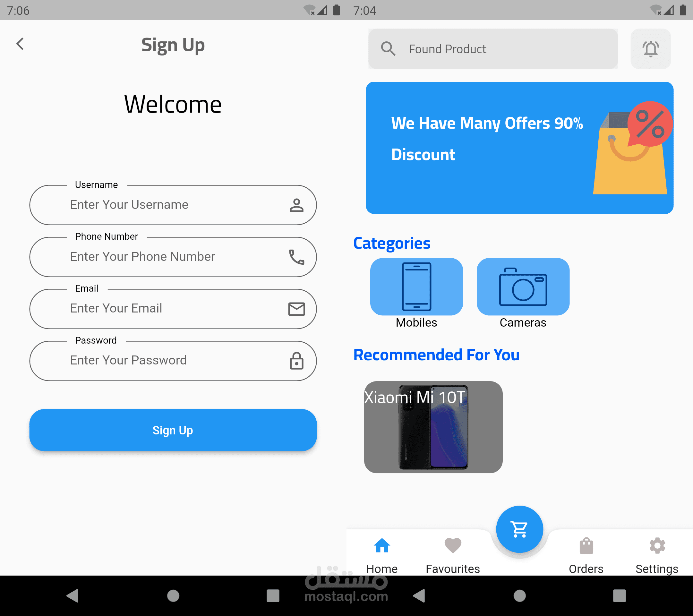Switch to the Settings tab label
This screenshot has height=616, width=693.
(657, 569)
